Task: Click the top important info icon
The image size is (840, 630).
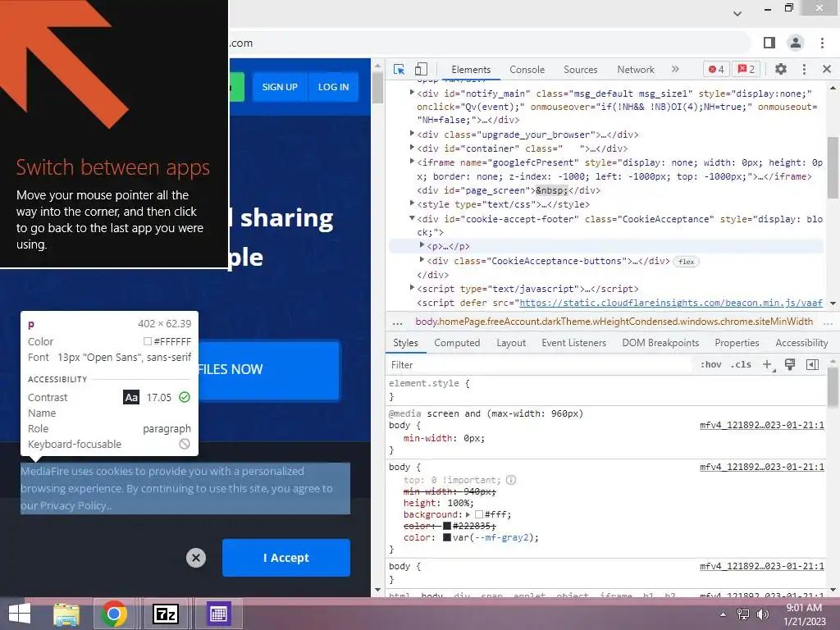Action: 511,480
